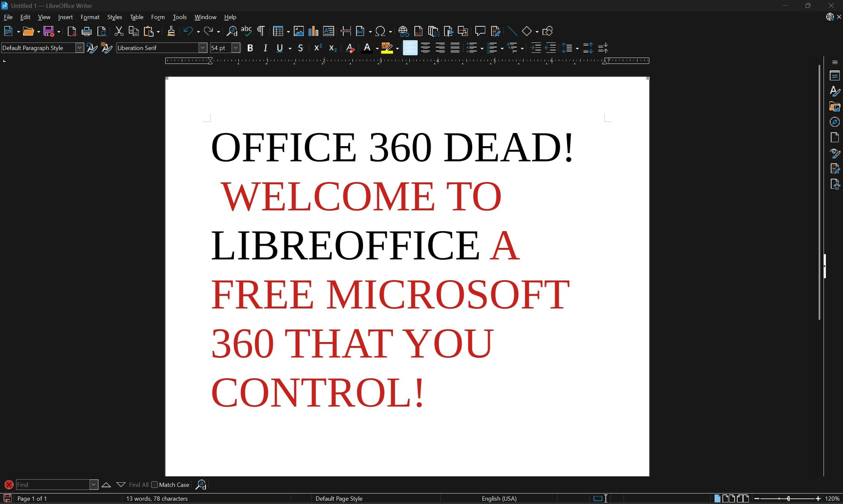
Task: Open the sidebar Navigator panel
Action: point(835,122)
